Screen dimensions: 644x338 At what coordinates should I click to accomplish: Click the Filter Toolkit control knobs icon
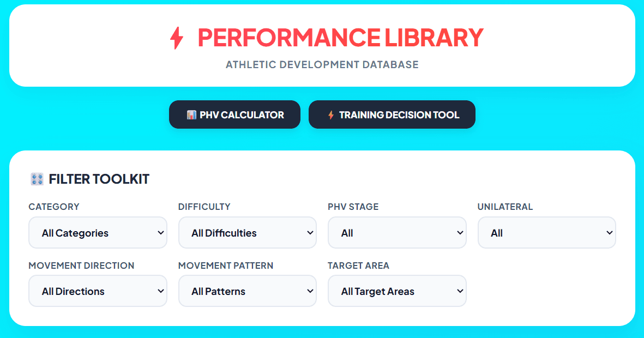point(37,179)
